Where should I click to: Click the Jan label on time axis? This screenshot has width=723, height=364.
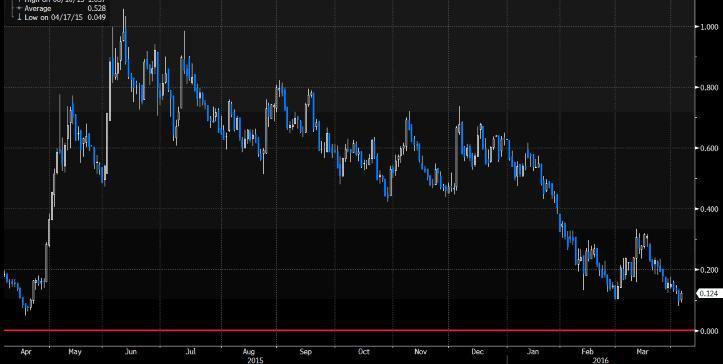(533, 352)
